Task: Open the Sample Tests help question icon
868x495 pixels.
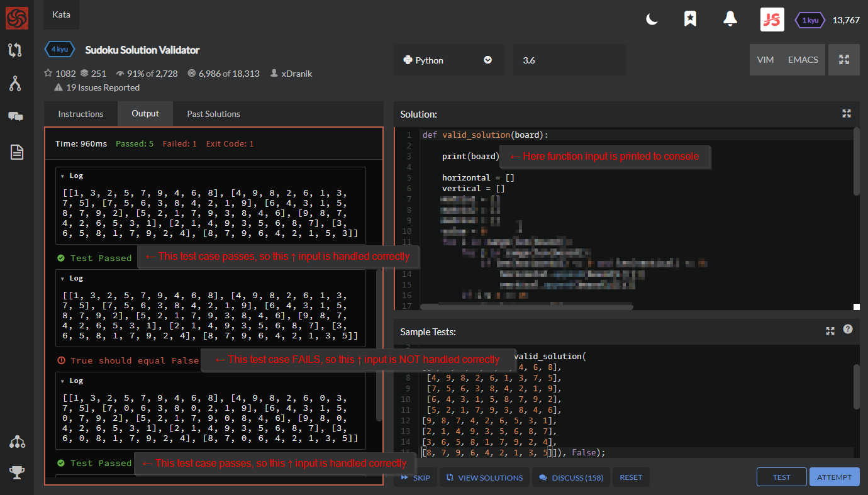Action: (x=848, y=329)
